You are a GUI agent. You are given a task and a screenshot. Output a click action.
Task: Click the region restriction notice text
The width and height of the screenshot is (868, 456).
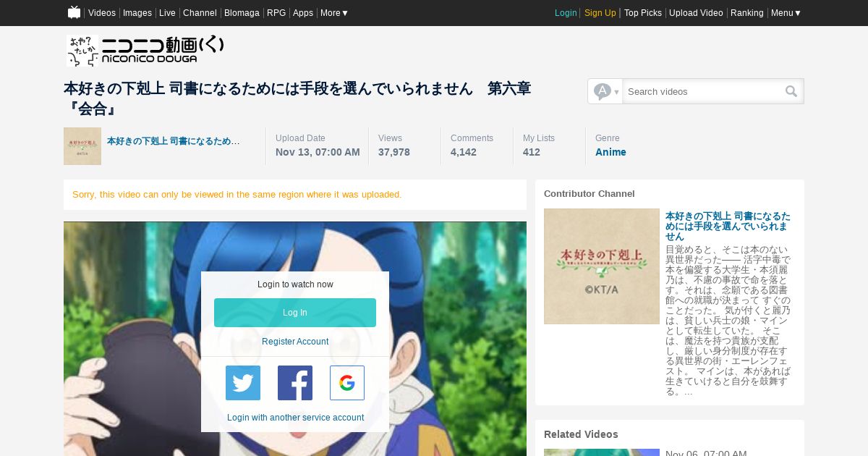coord(237,195)
